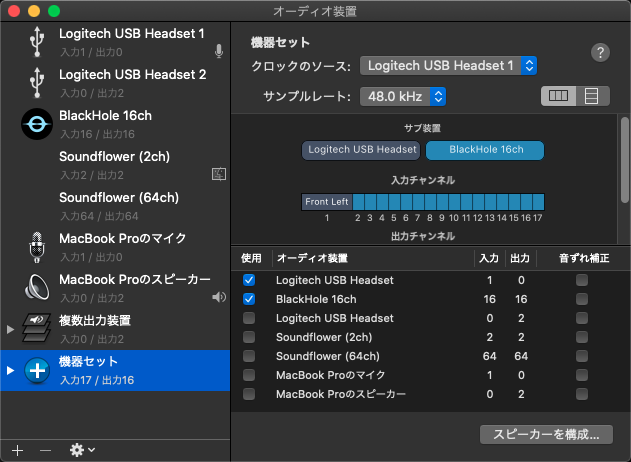
Task: Toggle 音ずれ補正 for BlackHole 16ch row
Action: [582, 299]
